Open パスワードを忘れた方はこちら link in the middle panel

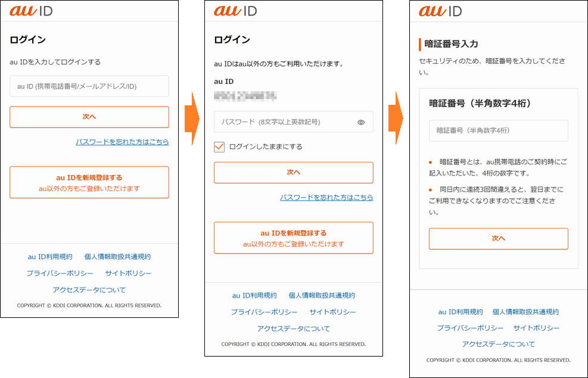click(x=326, y=197)
